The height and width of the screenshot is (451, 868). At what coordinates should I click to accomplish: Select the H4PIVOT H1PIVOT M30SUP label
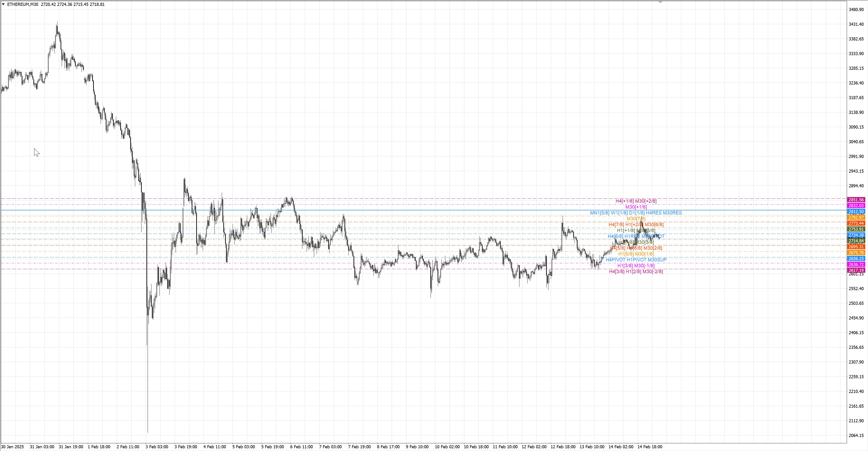636,260
